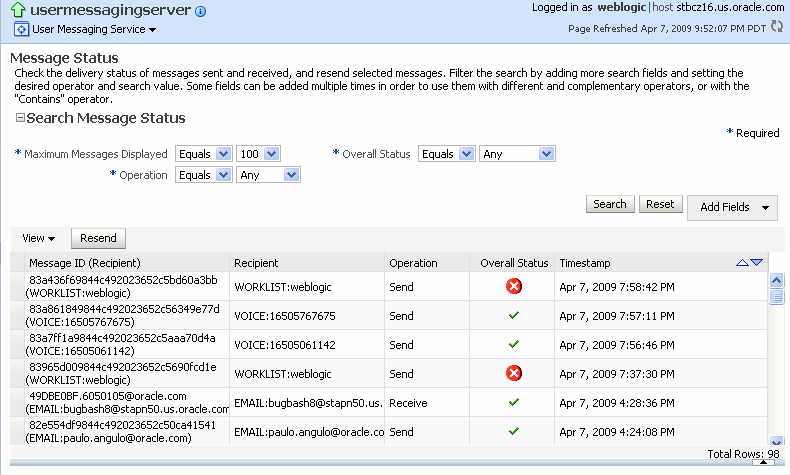
Task: Click the green up arrow server status icon
Action: 18,9
